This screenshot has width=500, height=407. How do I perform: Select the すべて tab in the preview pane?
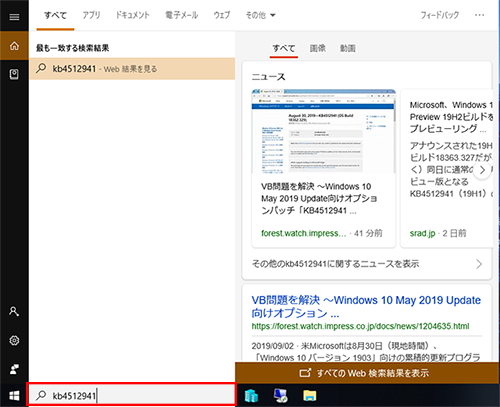point(284,48)
